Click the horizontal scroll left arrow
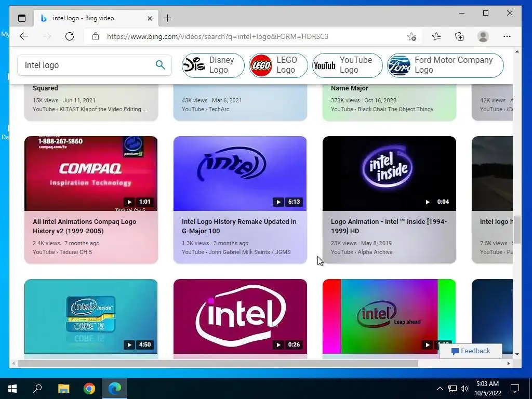This screenshot has width=532, height=399. [x=13, y=363]
